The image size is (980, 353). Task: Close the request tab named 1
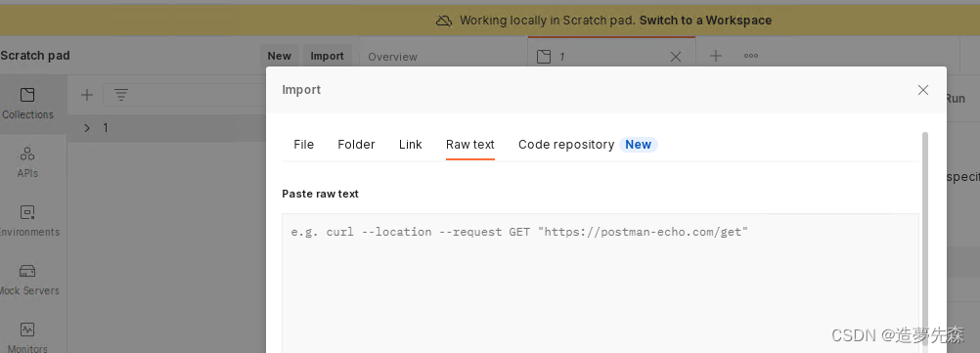[x=676, y=57]
